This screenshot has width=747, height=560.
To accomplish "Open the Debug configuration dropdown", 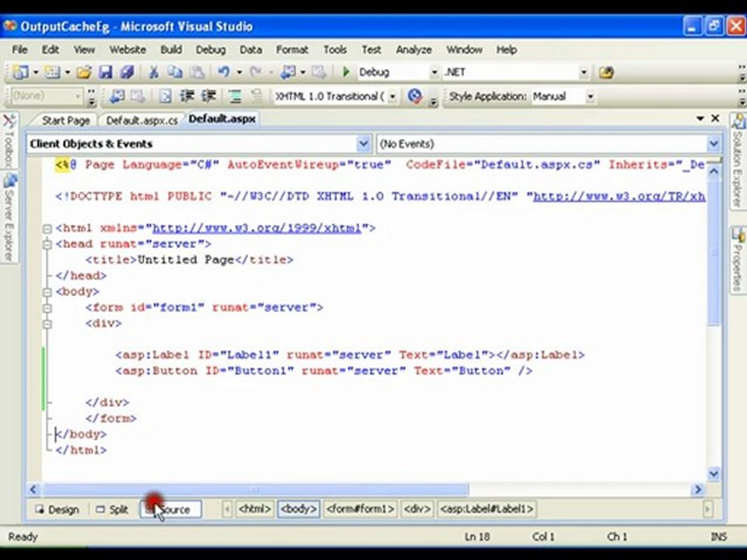I will click(x=434, y=72).
